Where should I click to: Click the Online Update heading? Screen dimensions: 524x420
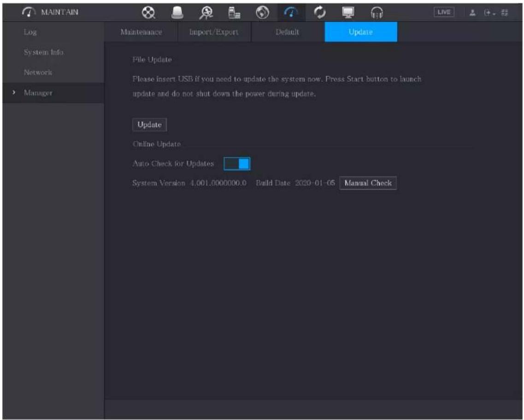click(x=156, y=144)
